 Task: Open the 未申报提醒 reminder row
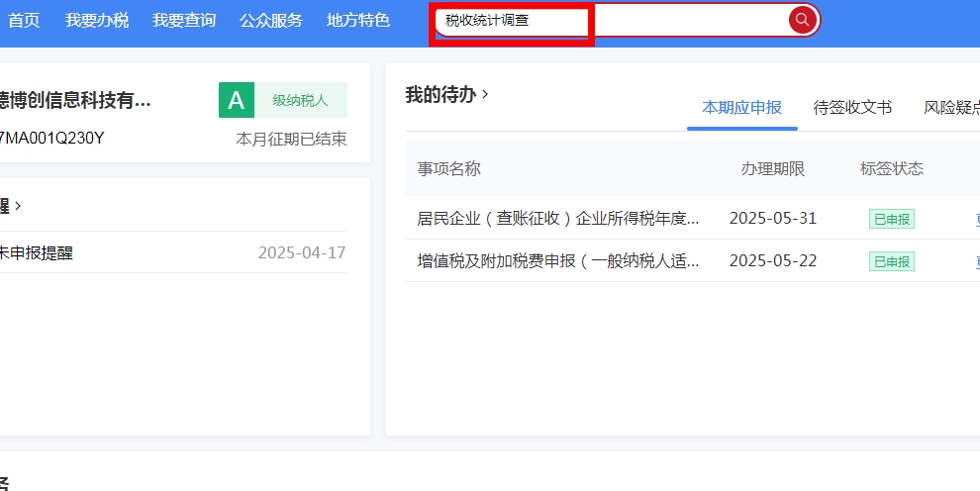(x=172, y=252)
